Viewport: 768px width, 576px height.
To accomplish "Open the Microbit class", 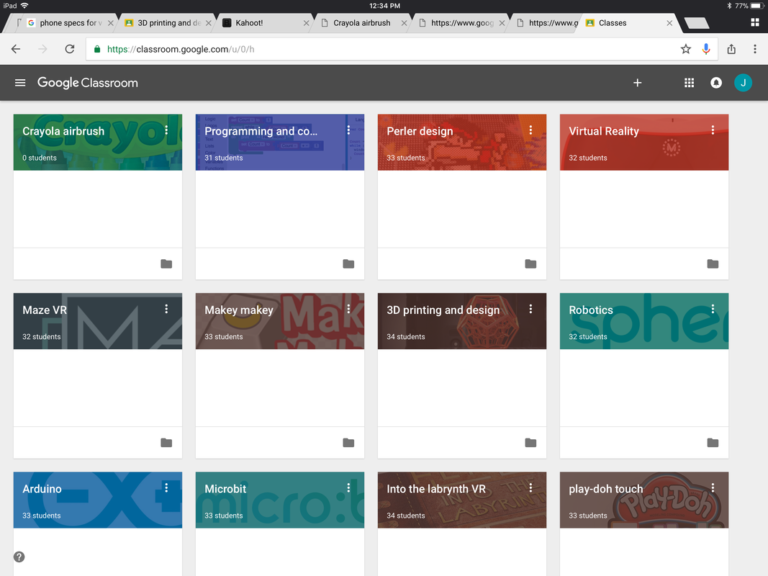I will (225, 489).
